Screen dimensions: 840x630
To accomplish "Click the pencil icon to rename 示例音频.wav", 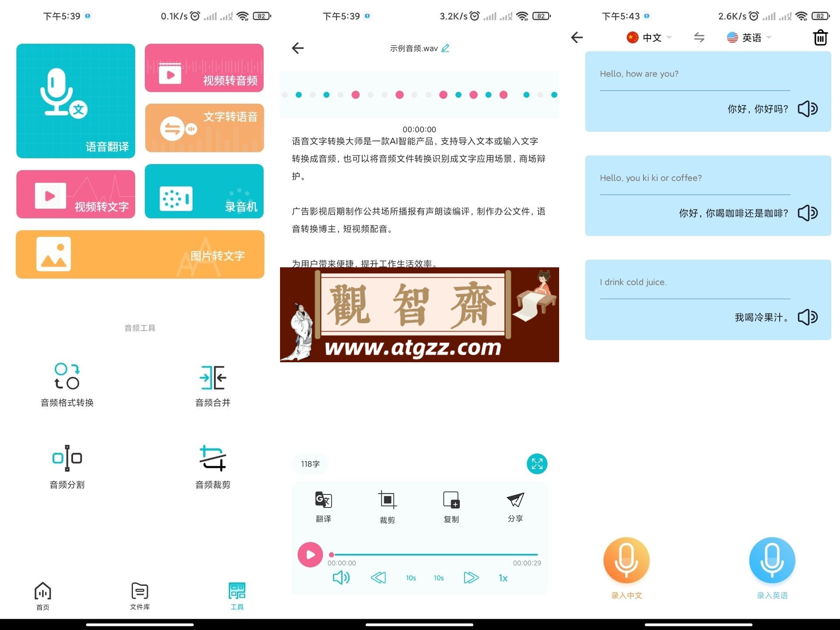I will [x=445, y=48].
